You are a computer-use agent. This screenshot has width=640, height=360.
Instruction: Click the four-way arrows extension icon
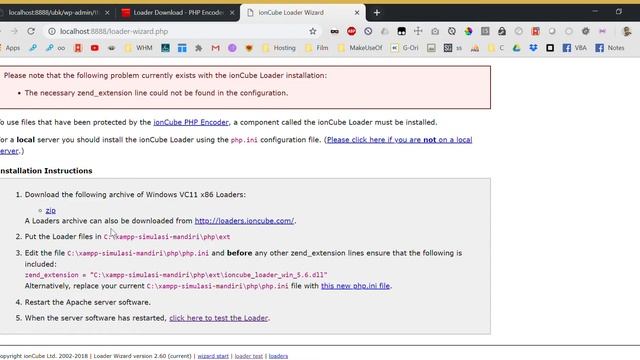pyautogui.click(x=418, y=31)
